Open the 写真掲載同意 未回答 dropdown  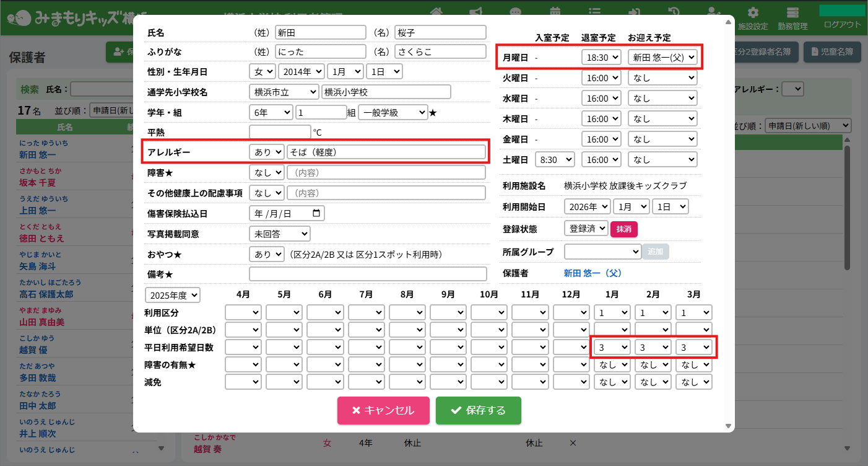[279, 234]
